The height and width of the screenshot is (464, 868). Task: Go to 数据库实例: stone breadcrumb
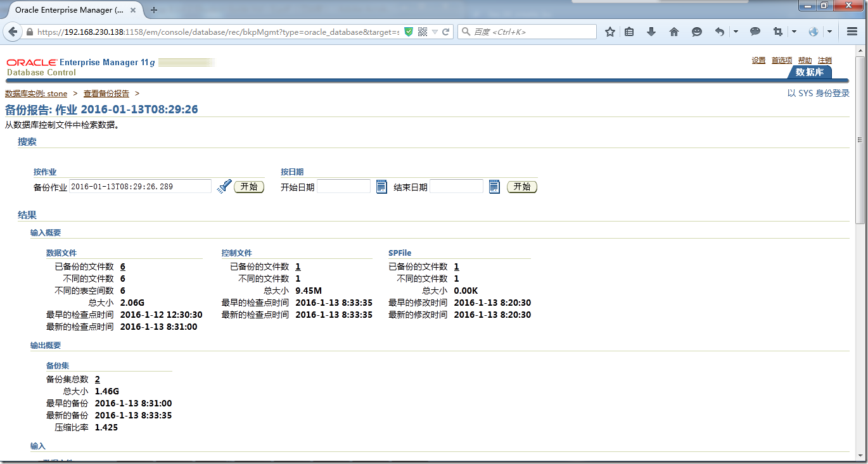(x=36, y=94)
